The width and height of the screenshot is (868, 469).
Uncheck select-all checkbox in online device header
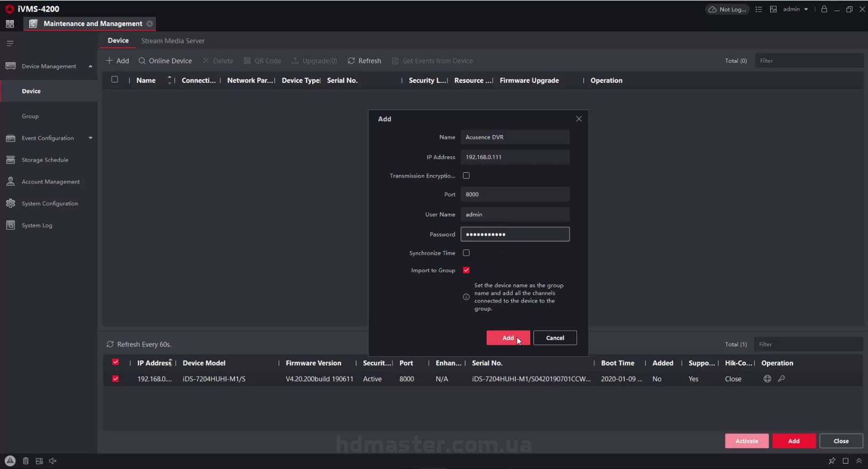(115, 362)
